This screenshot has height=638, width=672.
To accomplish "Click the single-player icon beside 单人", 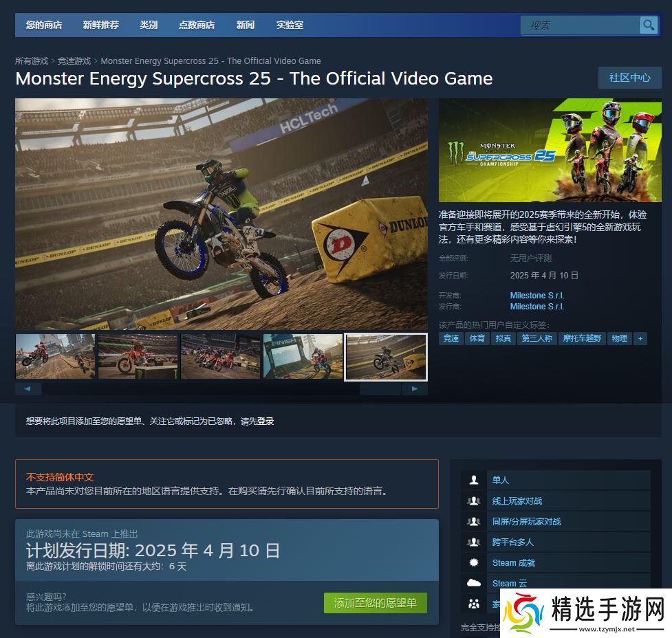I will click(473, 480).
